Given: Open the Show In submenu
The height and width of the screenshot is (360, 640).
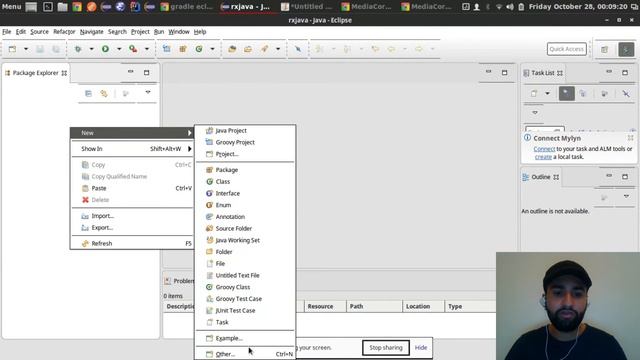Looking at the screenshot, I should [x=131, y=149].
